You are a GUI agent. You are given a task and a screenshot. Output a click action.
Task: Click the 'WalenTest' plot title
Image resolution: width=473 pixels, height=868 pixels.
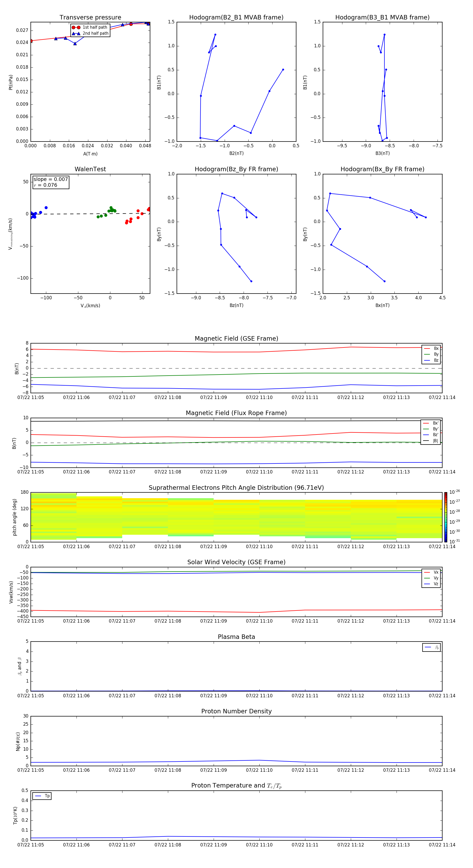coord(90,169)
